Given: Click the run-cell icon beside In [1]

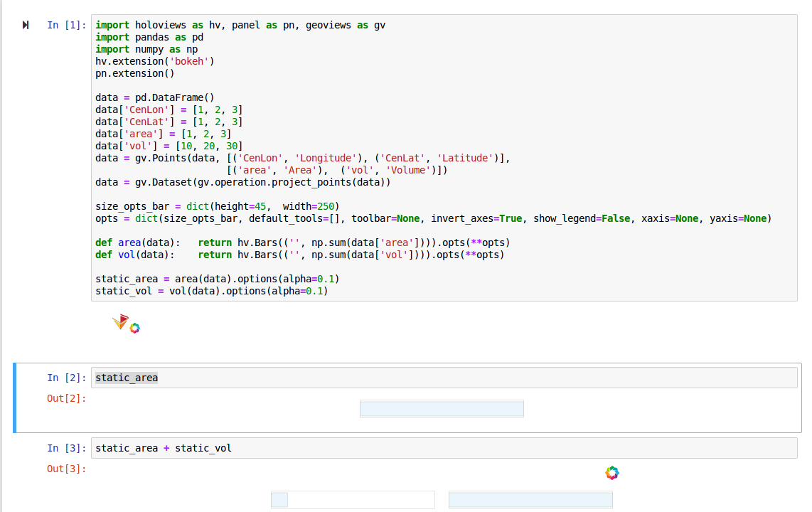Looking at the screenshot, I should click(x=26, y=25).
